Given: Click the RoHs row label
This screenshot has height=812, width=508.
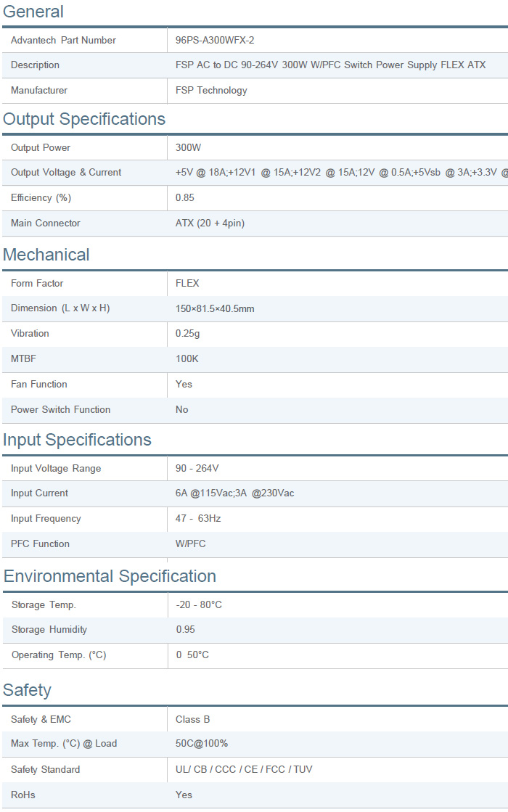Looking at the screenshot, I should 23,795.
